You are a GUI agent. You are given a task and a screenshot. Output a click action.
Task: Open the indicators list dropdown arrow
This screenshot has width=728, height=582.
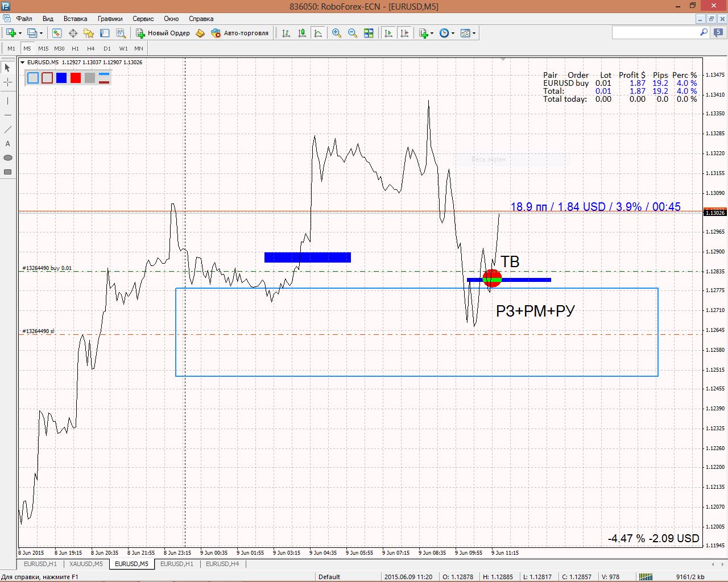click(x=432, y=34)
